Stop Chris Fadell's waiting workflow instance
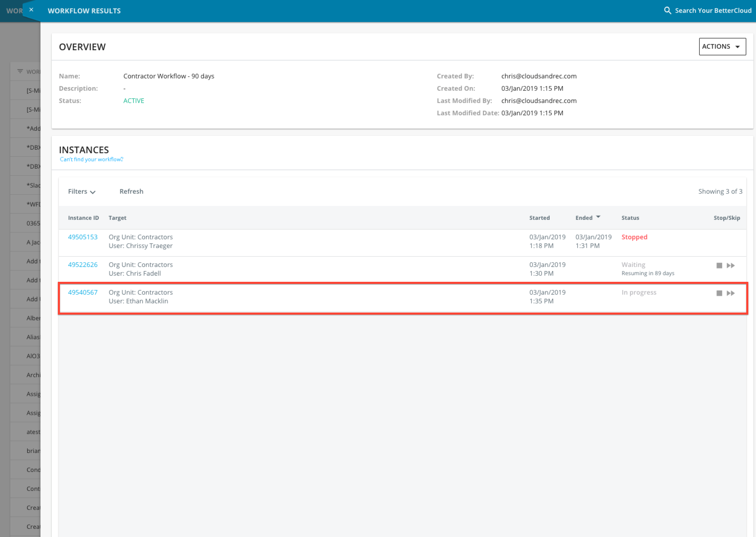 coord(719,265)
